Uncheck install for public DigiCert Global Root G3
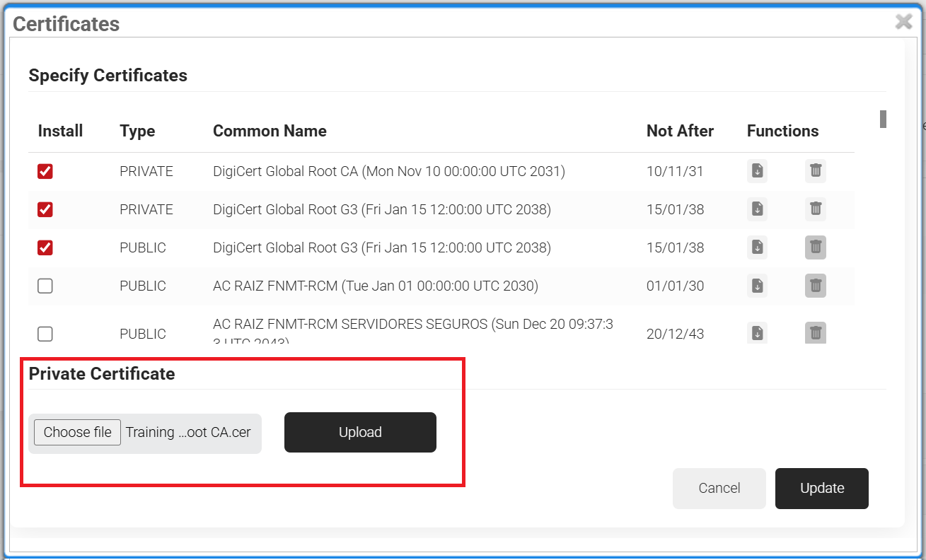926x560 pixels. (x=45, y=247)
